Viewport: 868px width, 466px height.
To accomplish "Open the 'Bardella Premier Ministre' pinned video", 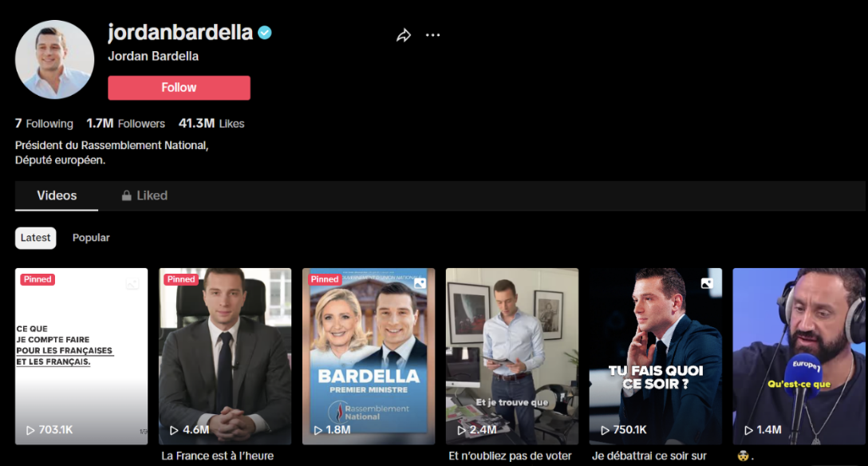I will (x=369, y=357).
